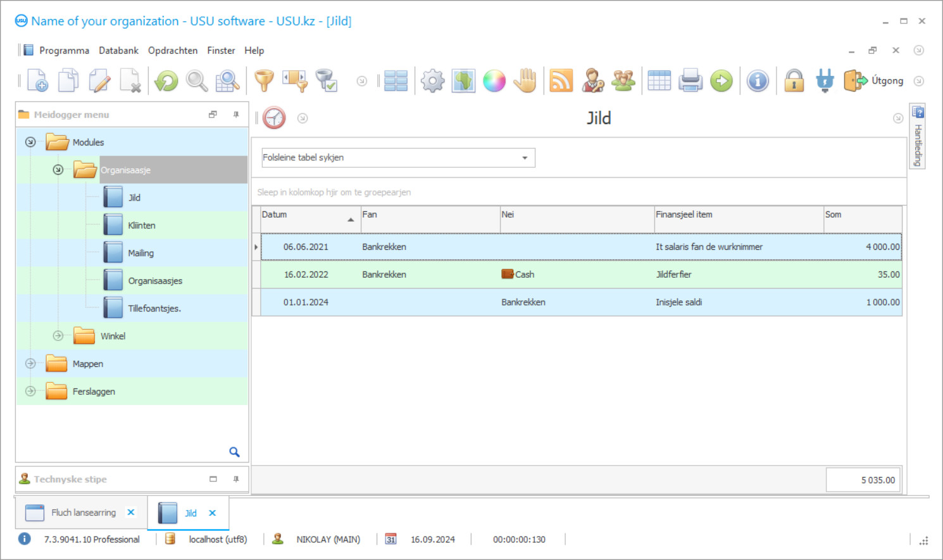Viewport: 943px width, 560px height.
Task: Expand the Ferslaggen tree node
Action: [x=30, y=391]
